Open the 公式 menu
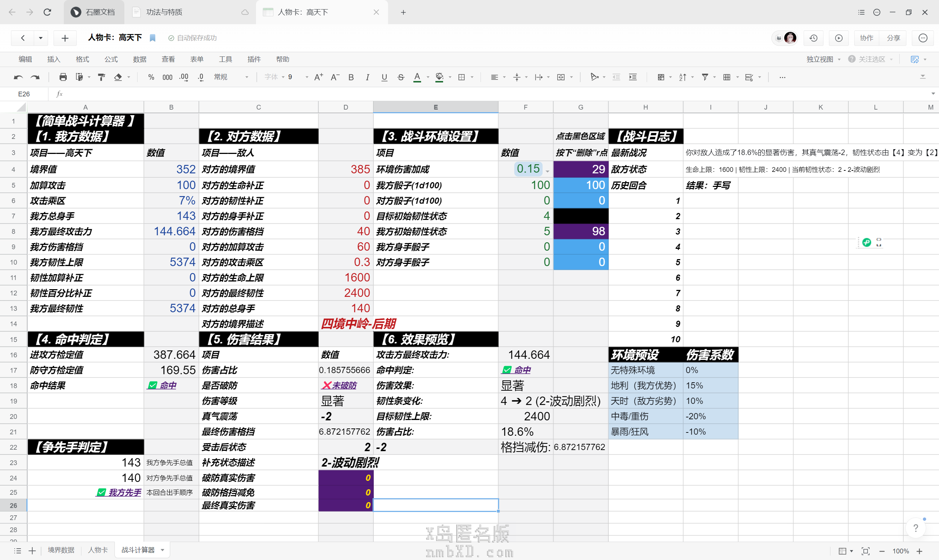The height and width of the screenshot is (560, 939). point(111,59)
